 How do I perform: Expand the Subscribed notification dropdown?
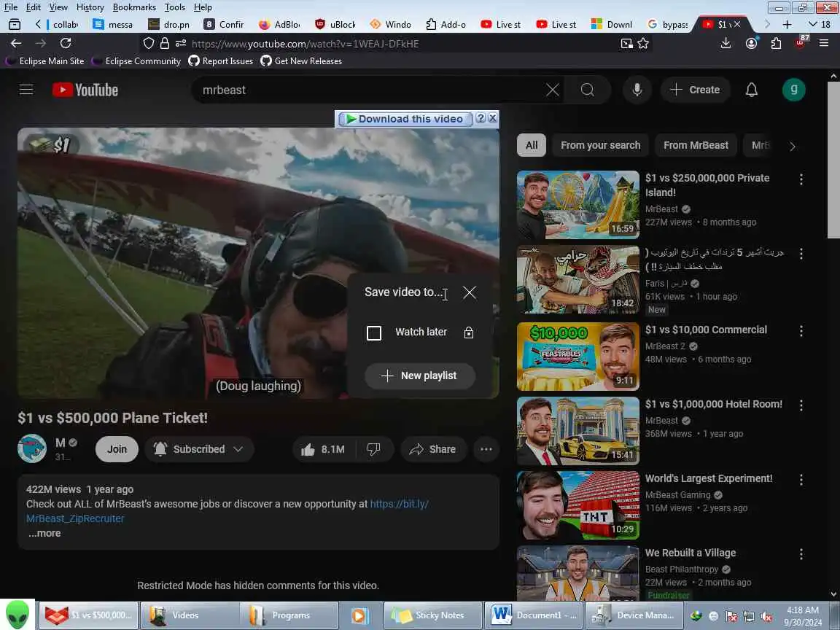[238, 449]
